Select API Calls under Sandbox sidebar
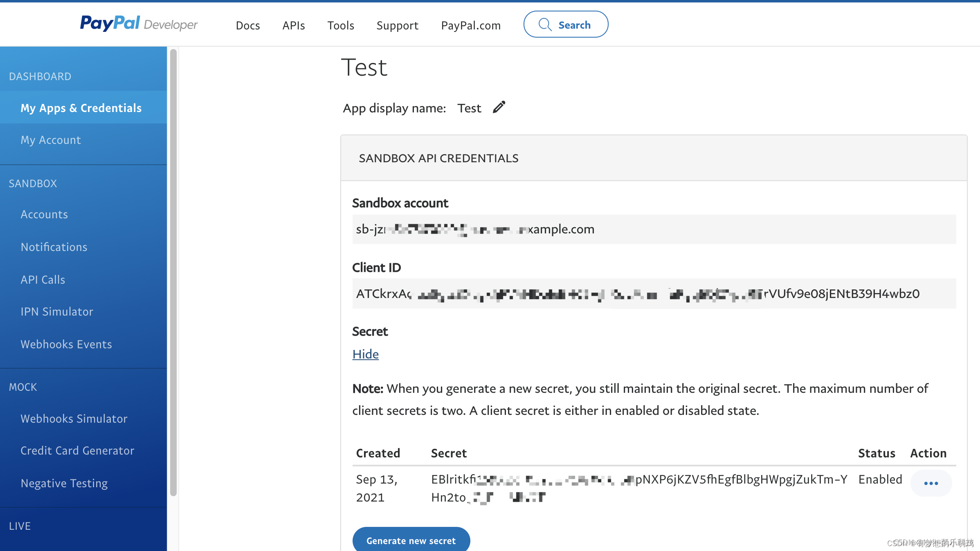The width and height of the screenshot is (980, 551). 43,279
